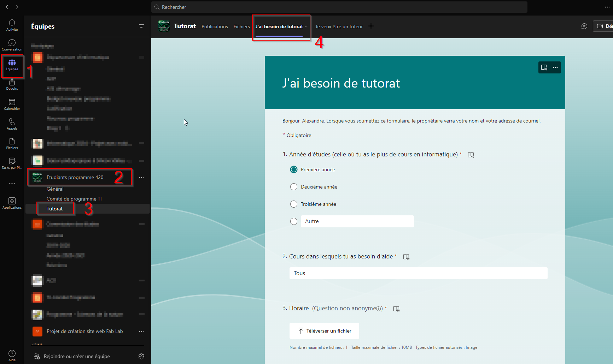Choose the Troisième année option
613x364 pixels.
[294, 204]
